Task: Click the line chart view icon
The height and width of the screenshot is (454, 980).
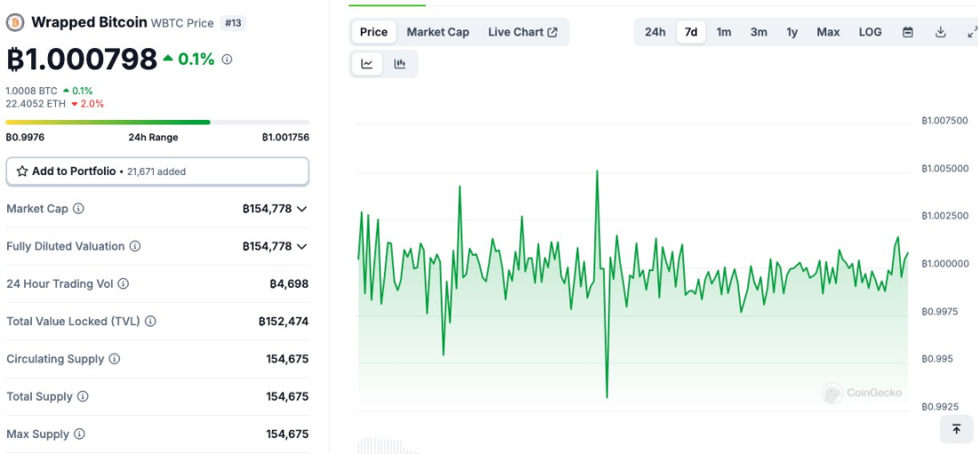Action: tap(367, 64)
